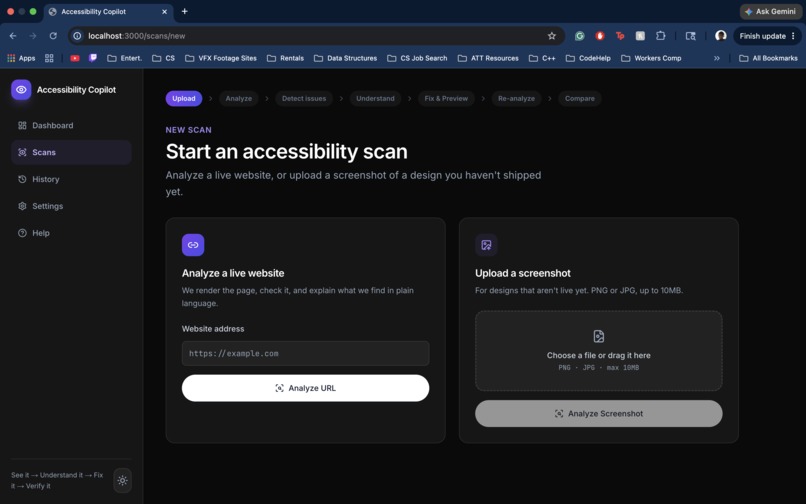
Task: Click the Analyze Screenshot button
Action: click(x=598, y=413)
